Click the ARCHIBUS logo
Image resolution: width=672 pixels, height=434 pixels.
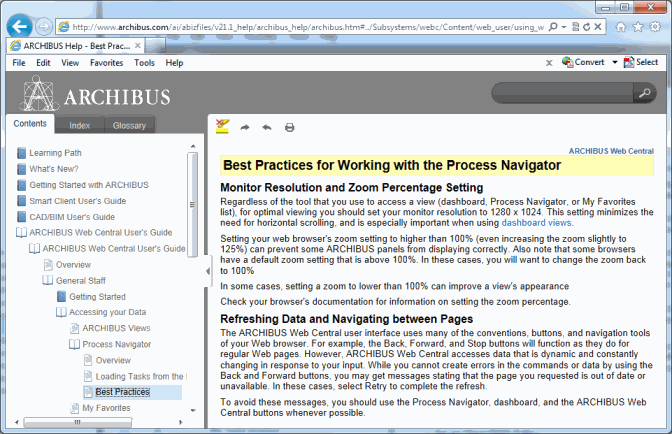[x=95, y=93]
